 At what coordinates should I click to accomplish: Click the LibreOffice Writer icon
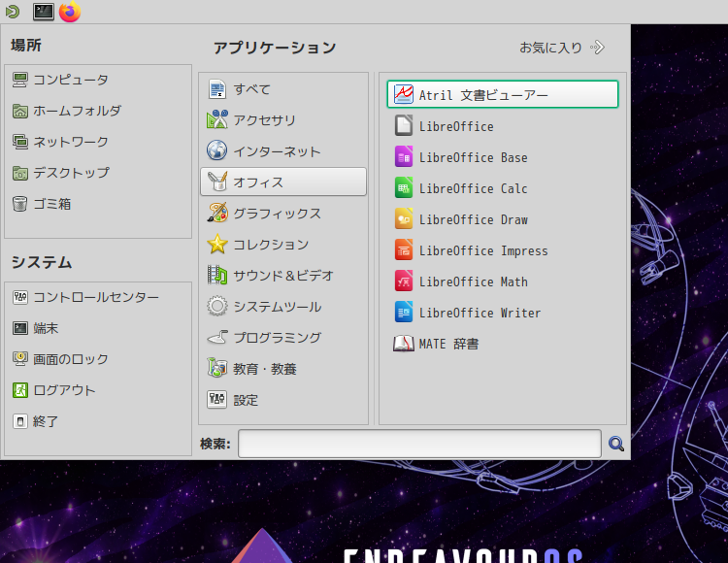[404, 313]
